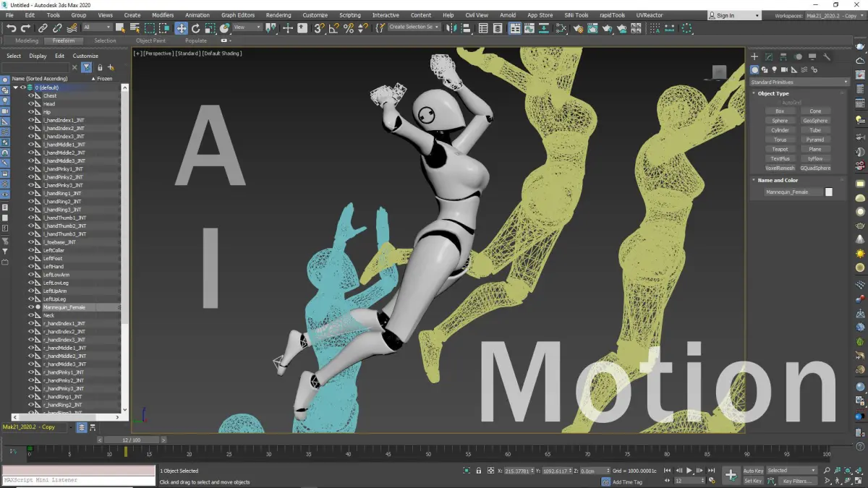Click the Mirror tool icon
The image size is (868, 488).
(451, 27)
